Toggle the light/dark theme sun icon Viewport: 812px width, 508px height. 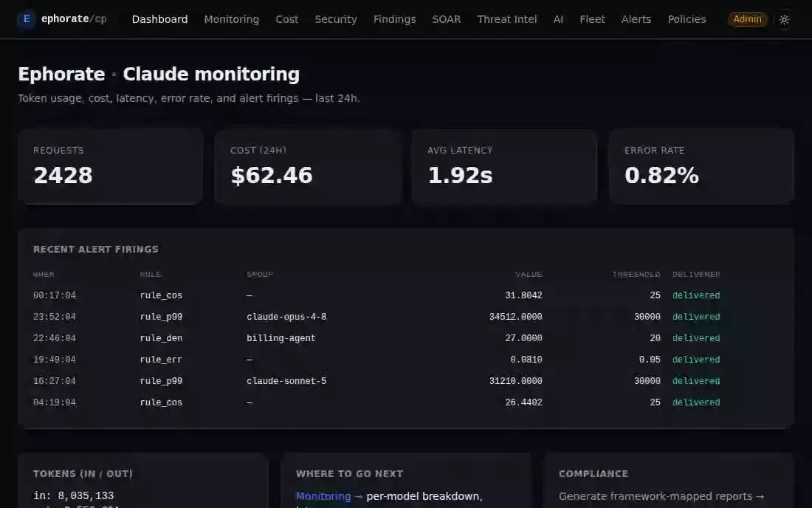pyautogui.click(x=784, y=20)
